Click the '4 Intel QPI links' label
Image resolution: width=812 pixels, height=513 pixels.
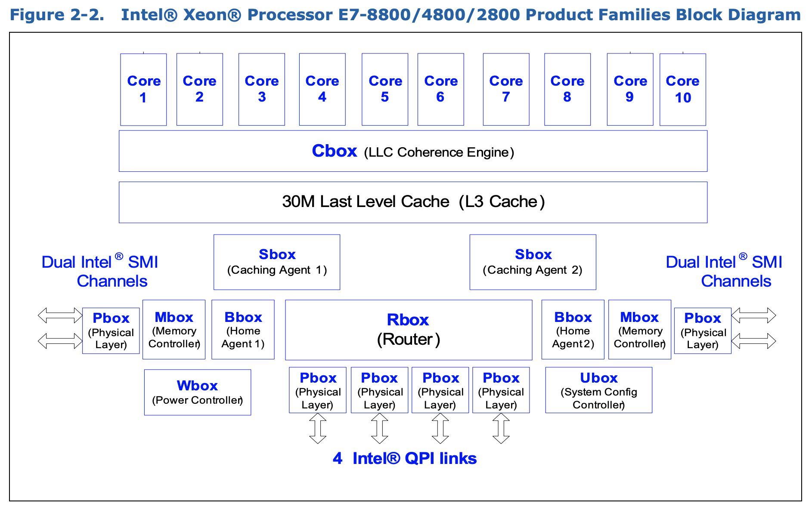click(x=405, y=458)
